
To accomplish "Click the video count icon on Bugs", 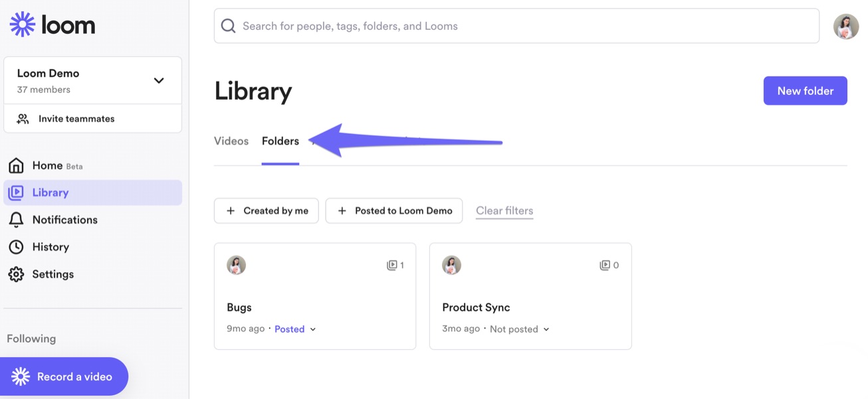I will coord(391,265).
